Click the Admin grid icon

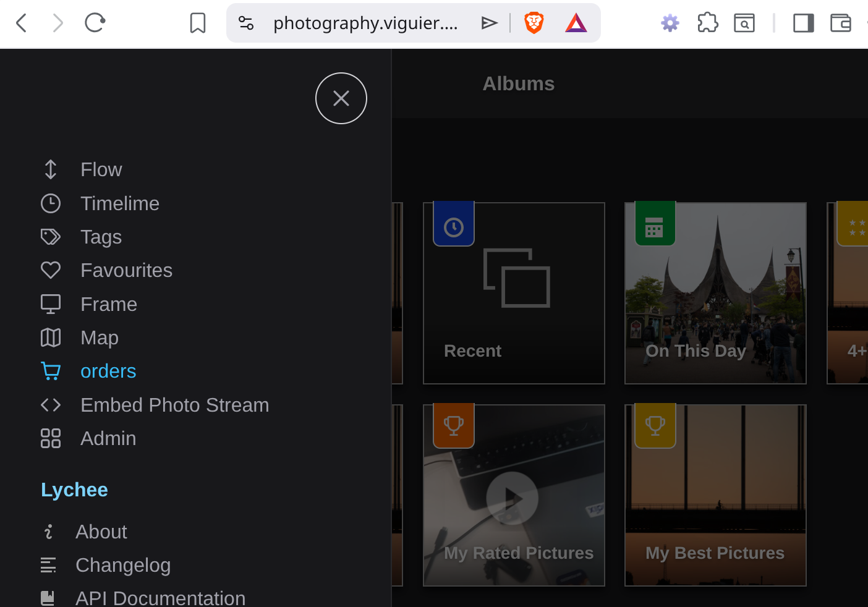51,438
